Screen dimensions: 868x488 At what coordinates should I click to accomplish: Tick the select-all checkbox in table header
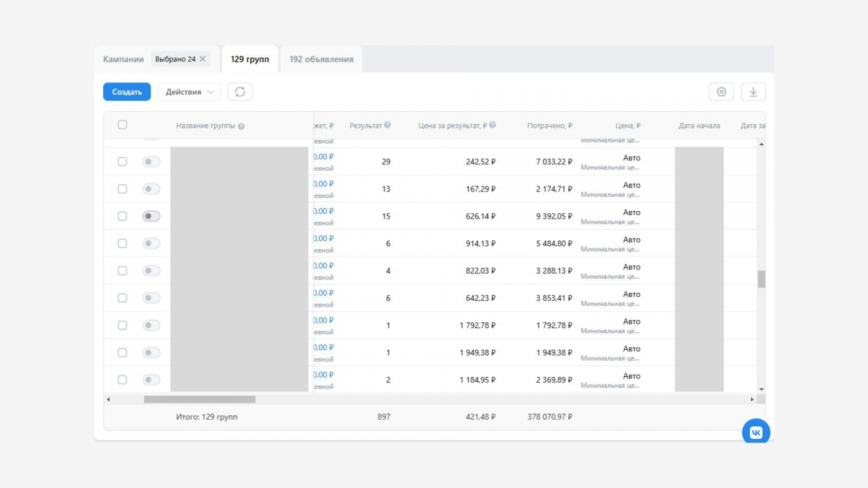(123, 125)
